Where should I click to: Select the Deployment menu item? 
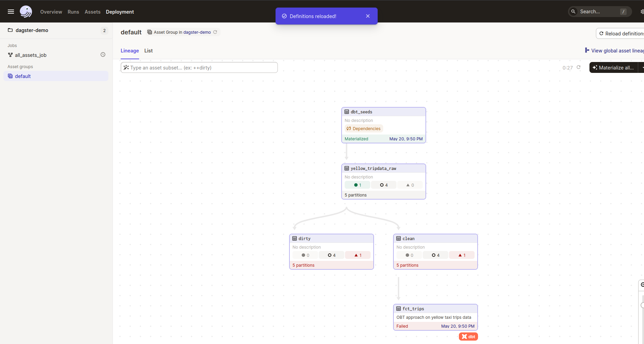click(120, 12)
